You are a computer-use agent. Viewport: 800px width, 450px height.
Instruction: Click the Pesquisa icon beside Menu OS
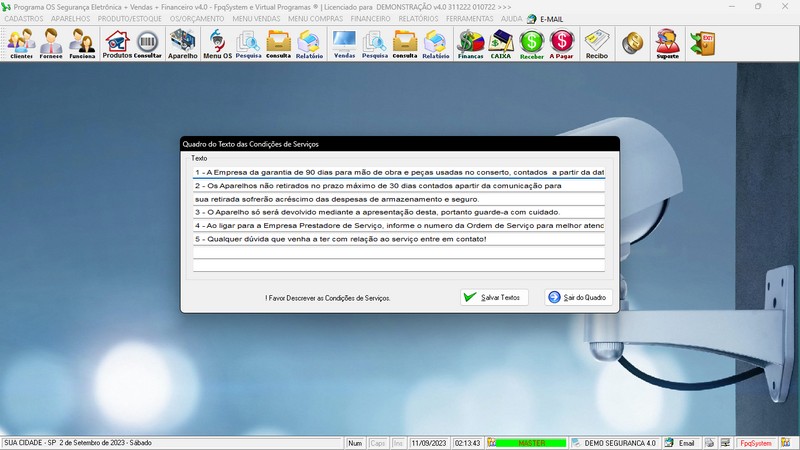248,43
